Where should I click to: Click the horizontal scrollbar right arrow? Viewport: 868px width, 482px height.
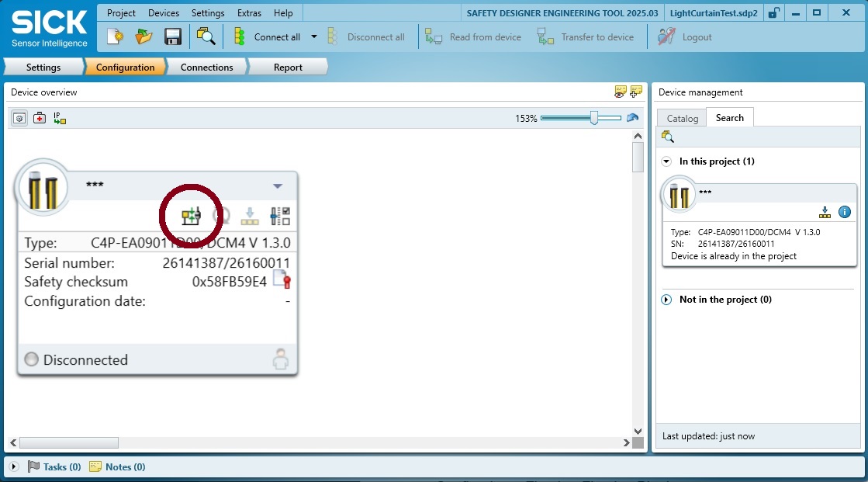[x=626, y=442]
